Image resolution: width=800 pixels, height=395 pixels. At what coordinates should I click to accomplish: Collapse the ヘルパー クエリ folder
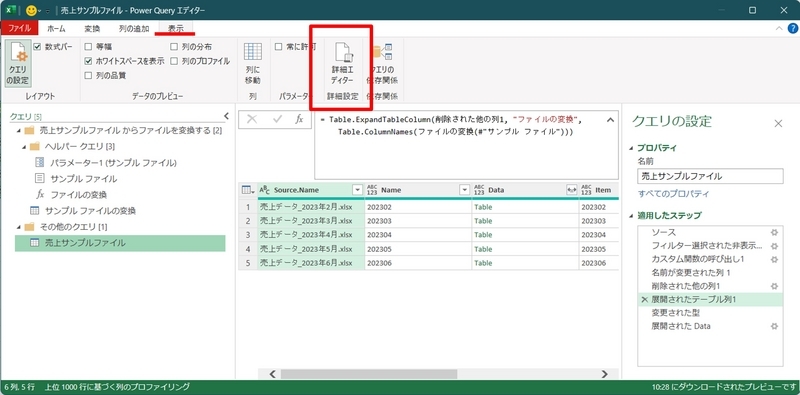tap(24, 147)
